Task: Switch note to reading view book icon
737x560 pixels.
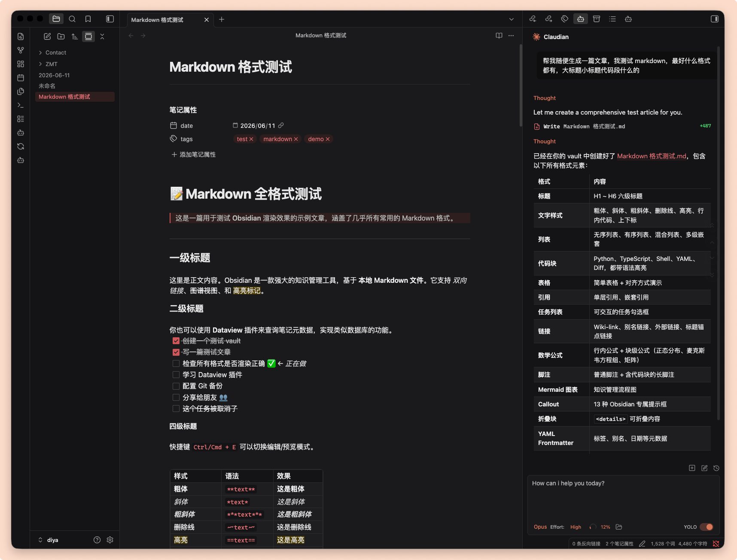Action: pyautogui.click(x=499, y=36)
